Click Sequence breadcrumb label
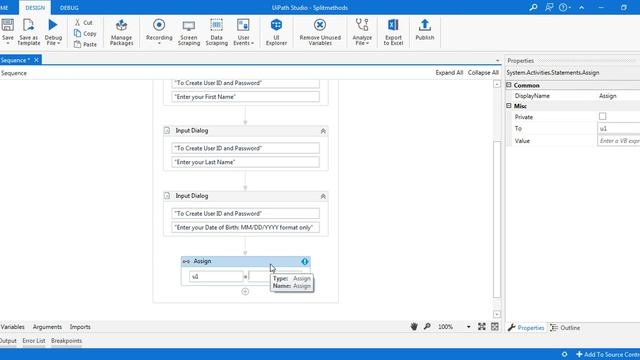This screenshot has height=360, width=640. pos(14,73)
